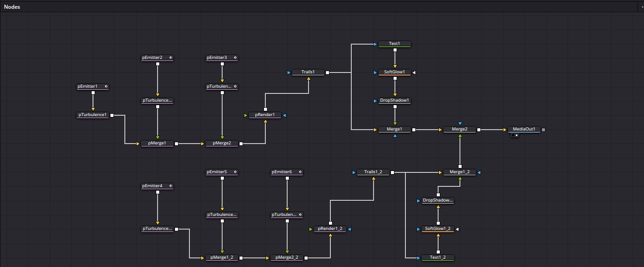Click the white arrow right of SoftGlow1_2
The height and width of the screenshot is (267, 644).
(x=457, y=229)
